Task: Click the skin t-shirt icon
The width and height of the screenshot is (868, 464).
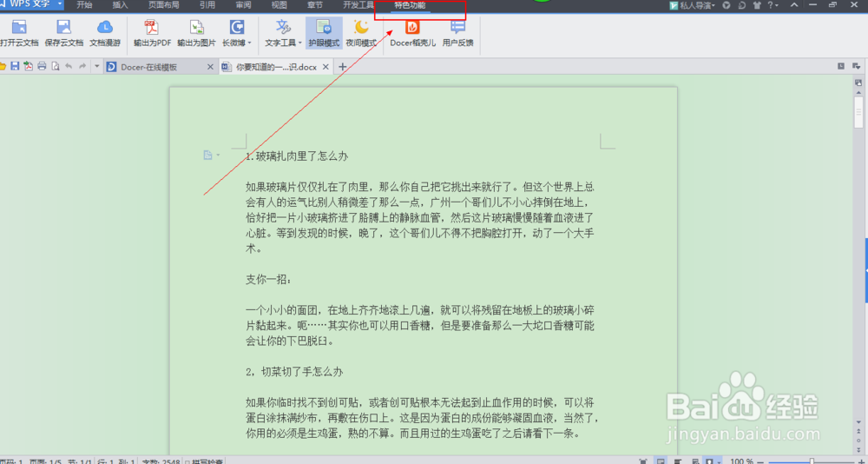Action: [x=758, y=5]
